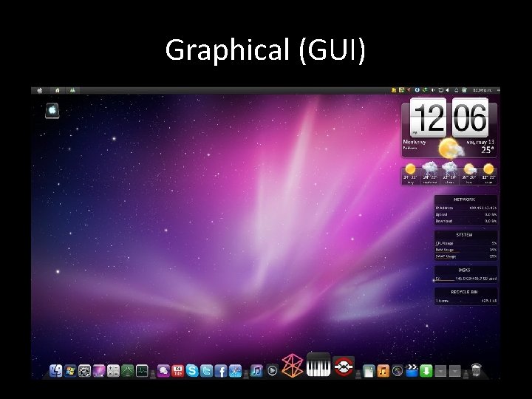Viewport: 532px width, 399px height.
Task: Launch the YouTube icon in dock
Action: tap(177, 370)
